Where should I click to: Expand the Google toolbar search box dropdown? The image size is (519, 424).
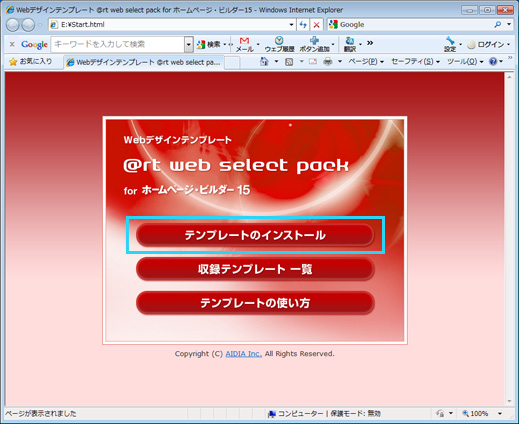tap(189, 44)
